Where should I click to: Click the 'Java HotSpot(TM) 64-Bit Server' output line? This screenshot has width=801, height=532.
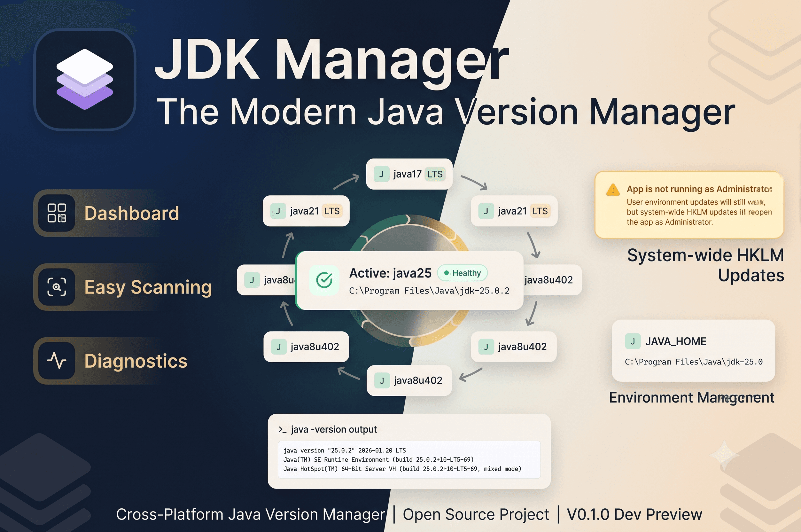(x=402, y=469)
